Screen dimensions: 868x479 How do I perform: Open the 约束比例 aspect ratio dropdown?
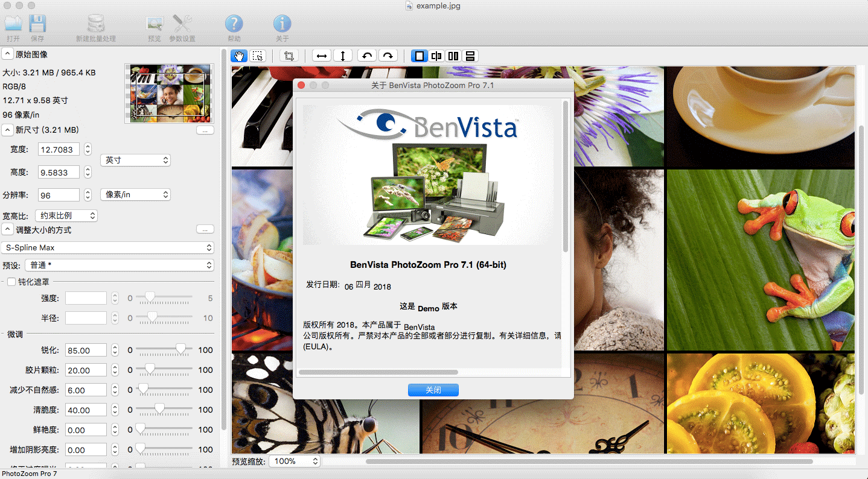tap(66, 215)
